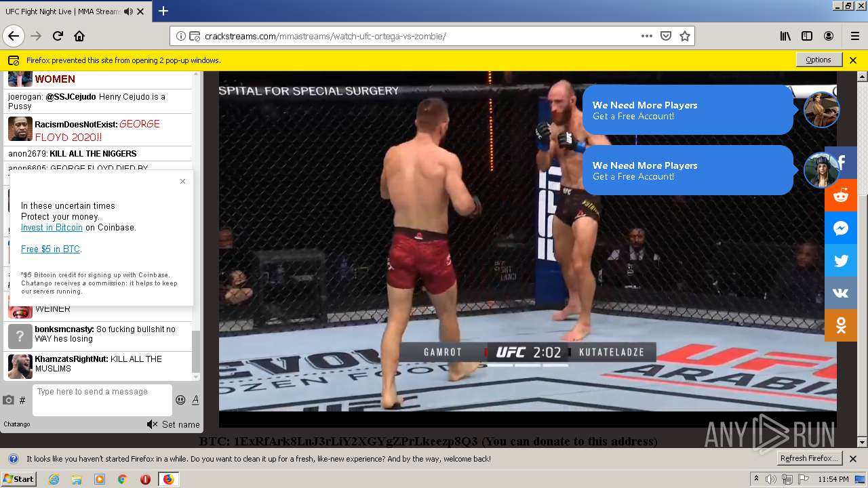868x488 pixels.
Task: Click the second We Need More Players ad
Action: coord(688,170)
